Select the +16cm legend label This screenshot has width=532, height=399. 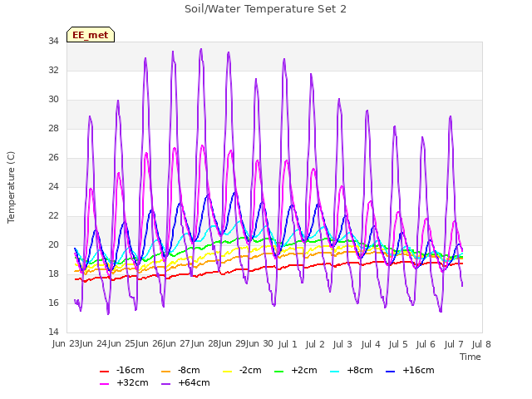point(418,370)
